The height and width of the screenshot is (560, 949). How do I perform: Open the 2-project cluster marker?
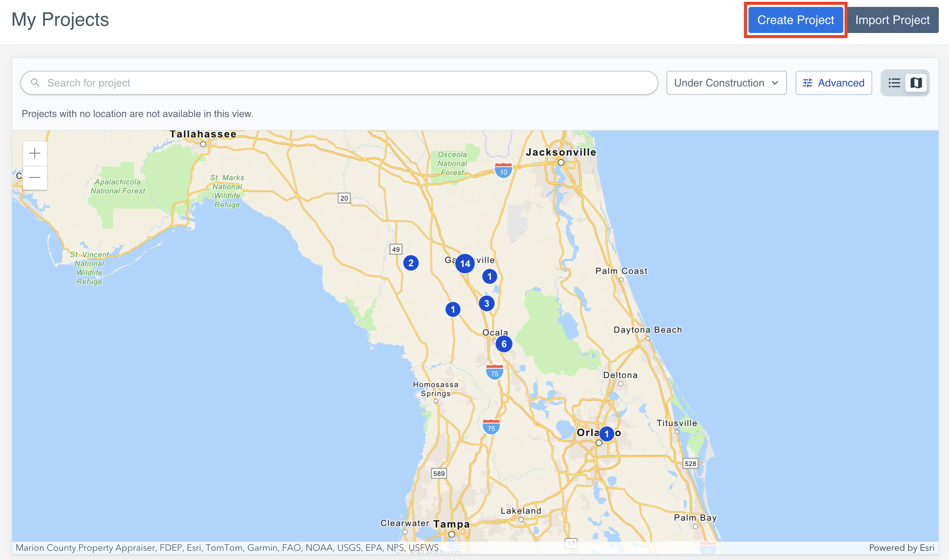(411, 263)
